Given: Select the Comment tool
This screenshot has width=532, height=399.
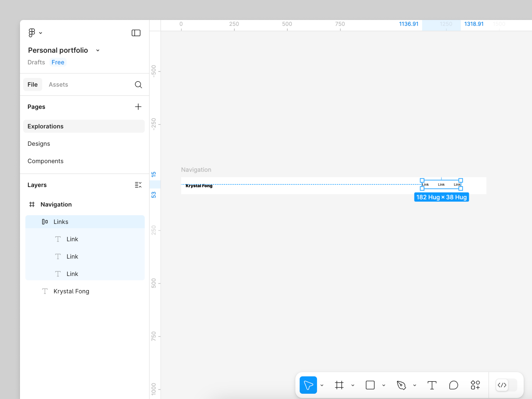Looking at the screenshot, I should tap(453, 385).
